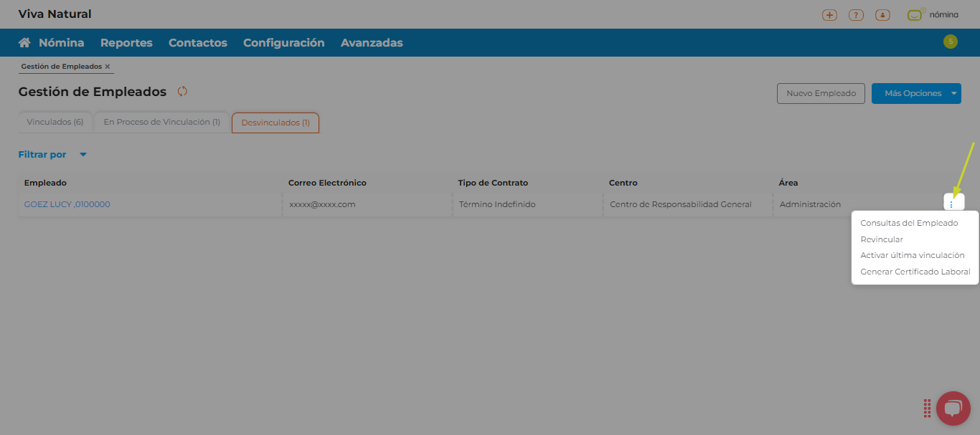Click the three-dot options icon for GOEZ LUCY

[951, 204]
